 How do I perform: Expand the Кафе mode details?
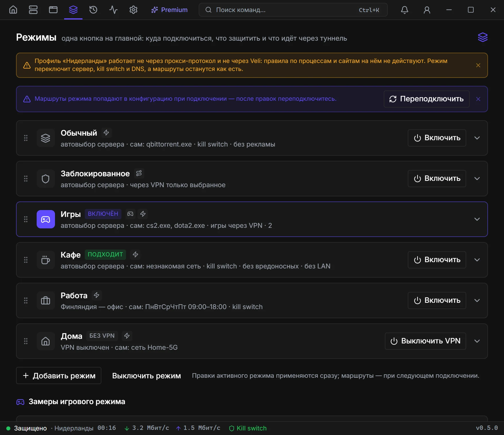coord(477,260)
